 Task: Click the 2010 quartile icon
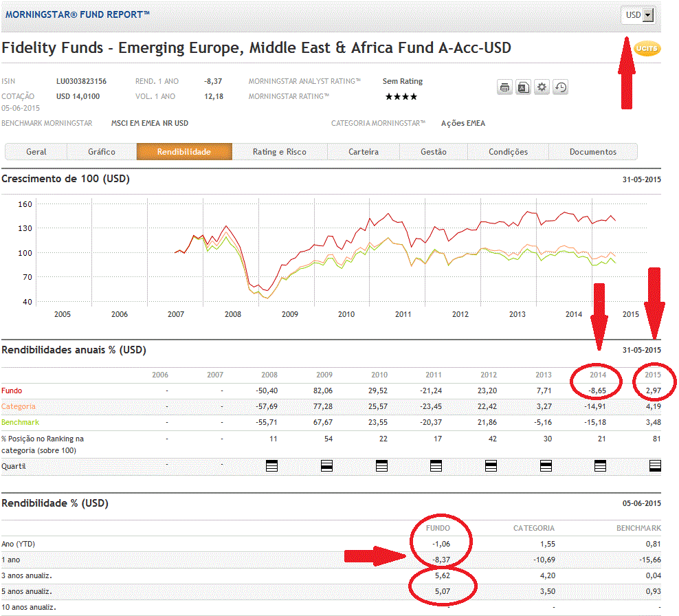(x=382, y=466)
